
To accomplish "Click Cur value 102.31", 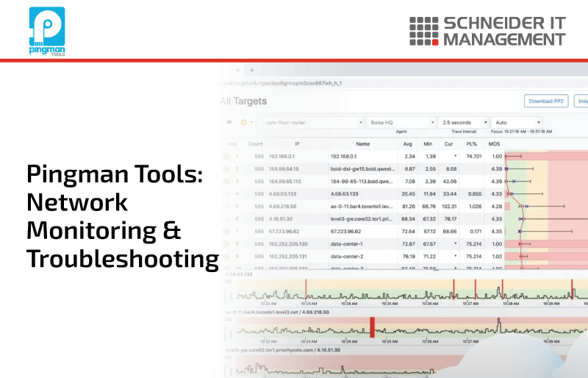I will pos(449,207).
